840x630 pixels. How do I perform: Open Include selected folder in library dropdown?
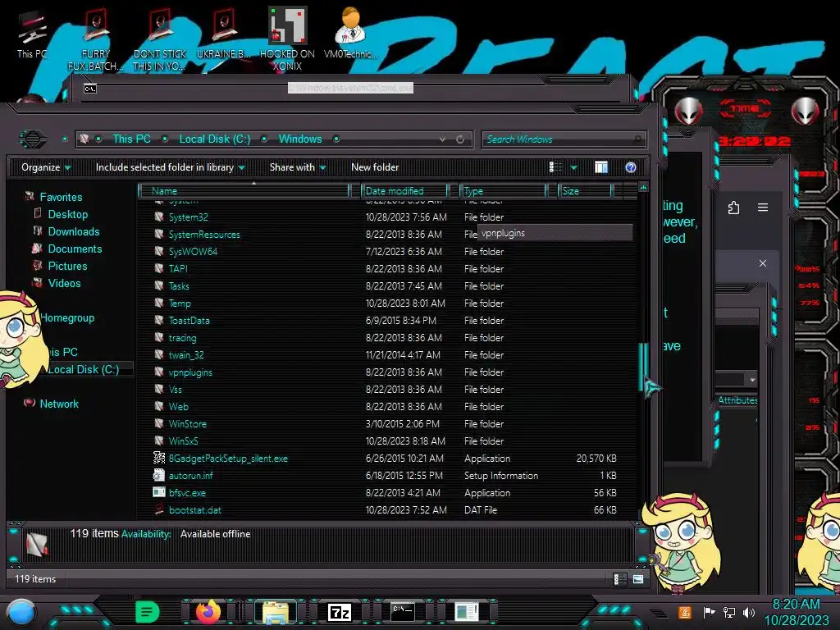pyautogui.click(x=171, y=167)
